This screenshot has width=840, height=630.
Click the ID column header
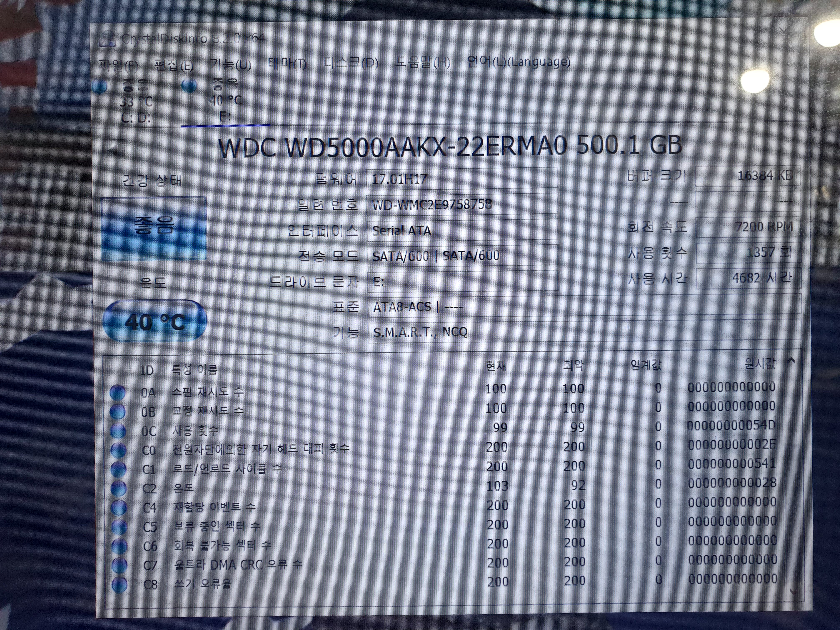pos(147,370)
